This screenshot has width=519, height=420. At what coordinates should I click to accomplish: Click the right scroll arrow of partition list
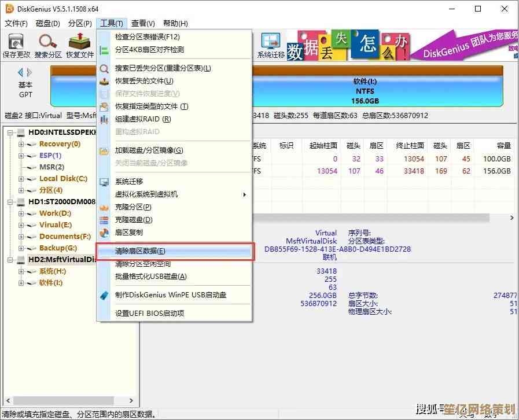click(x=511, y=218)
